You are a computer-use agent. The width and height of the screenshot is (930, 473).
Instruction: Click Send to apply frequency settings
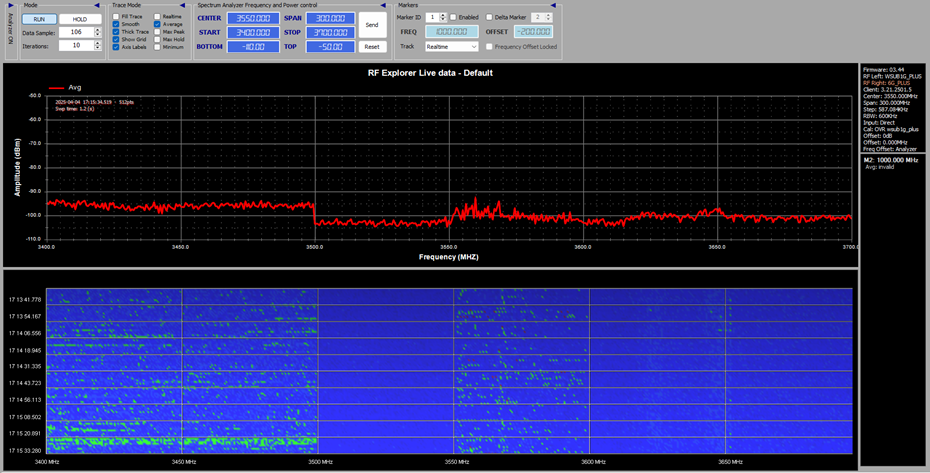[x=372, y=23]
